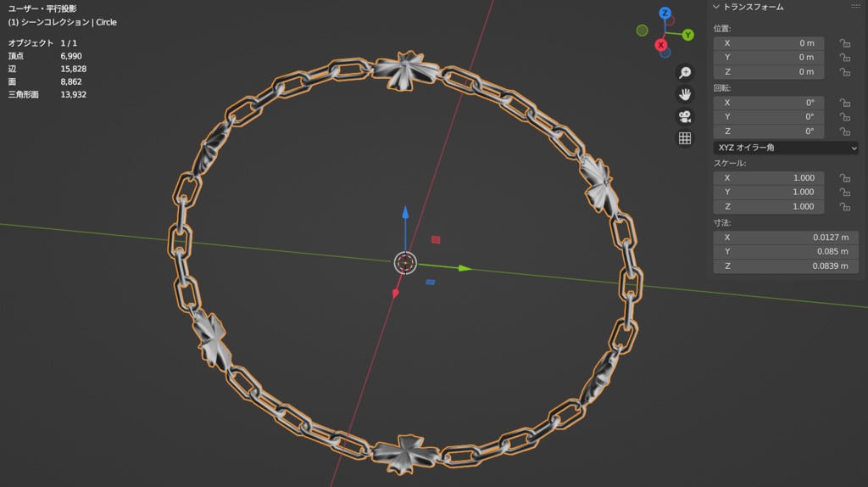Click the red X move handle
Image resolution: width=868 pixels, height=487 pixels.
[x=395, y=293]
